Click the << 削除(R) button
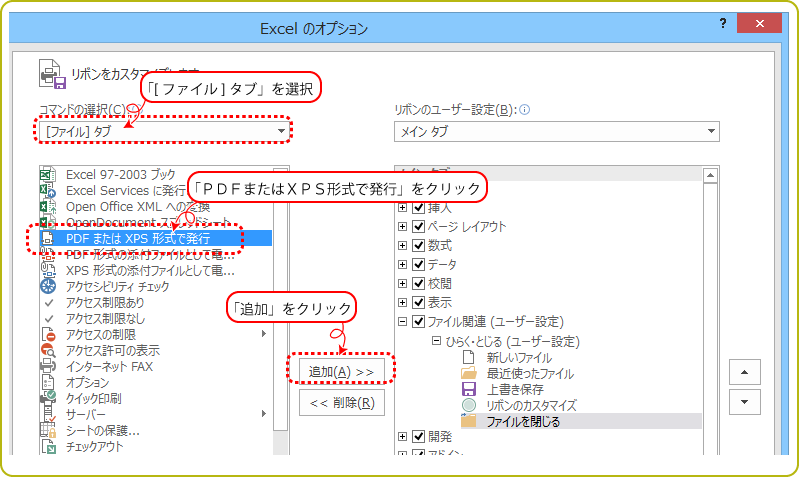799x477 pixels. pos(341,403)
